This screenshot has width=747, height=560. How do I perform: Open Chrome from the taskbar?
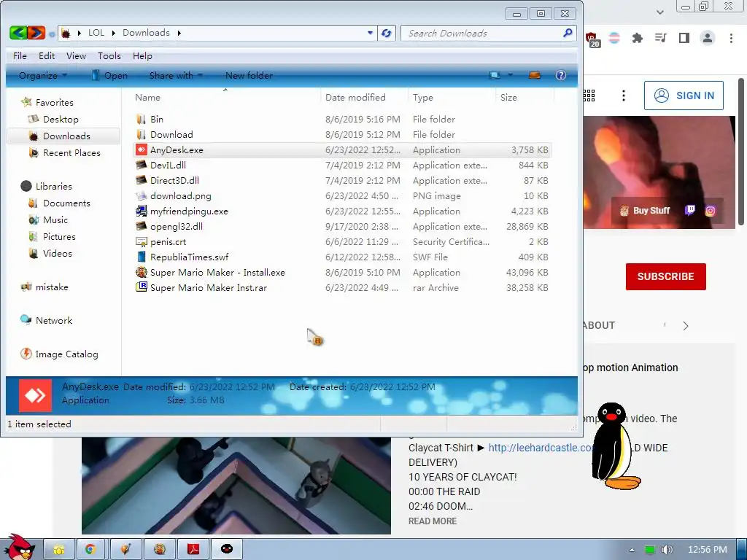click(x=90, y=550)
